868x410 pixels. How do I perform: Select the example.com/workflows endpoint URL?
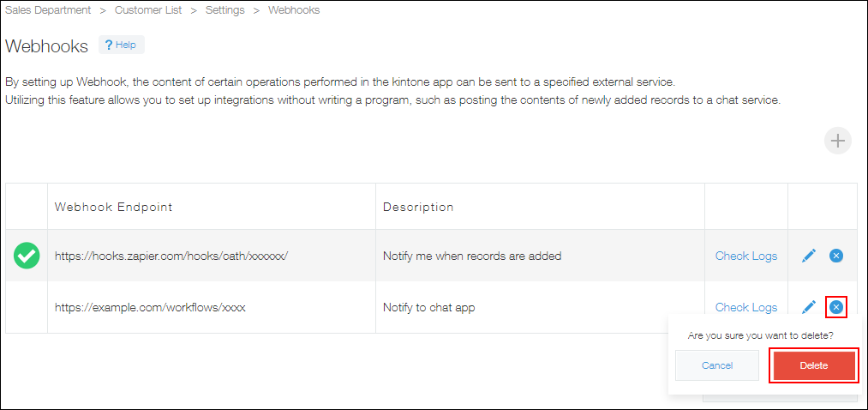click(150, 307)
